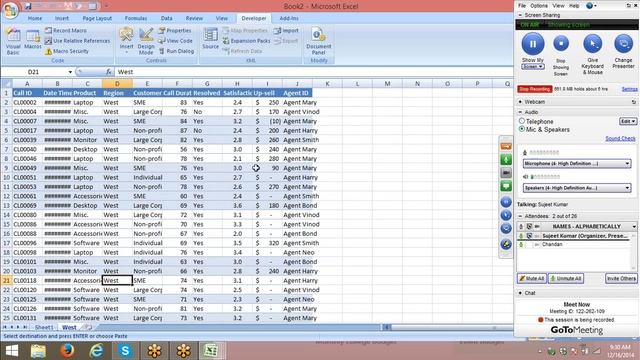640x360 pixels.
Task: Click XML Import button
Action: (286, 30)
